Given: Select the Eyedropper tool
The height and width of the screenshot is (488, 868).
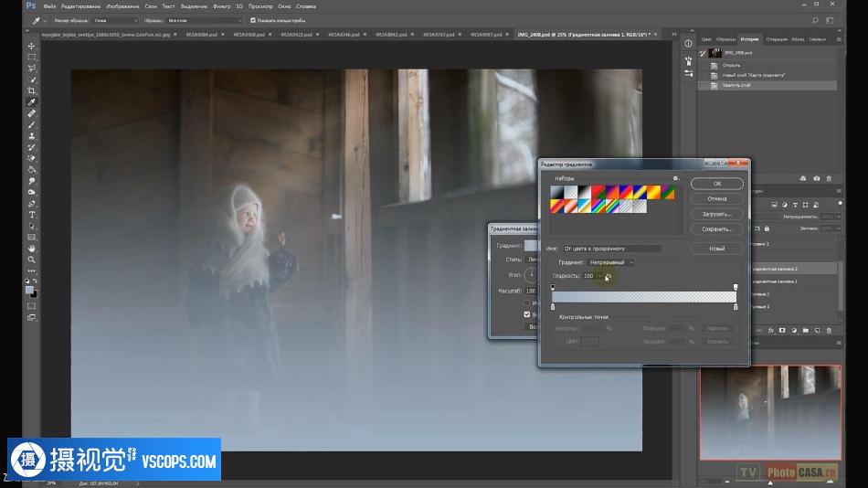Looking at the screenshot, I should pos(31,102).
